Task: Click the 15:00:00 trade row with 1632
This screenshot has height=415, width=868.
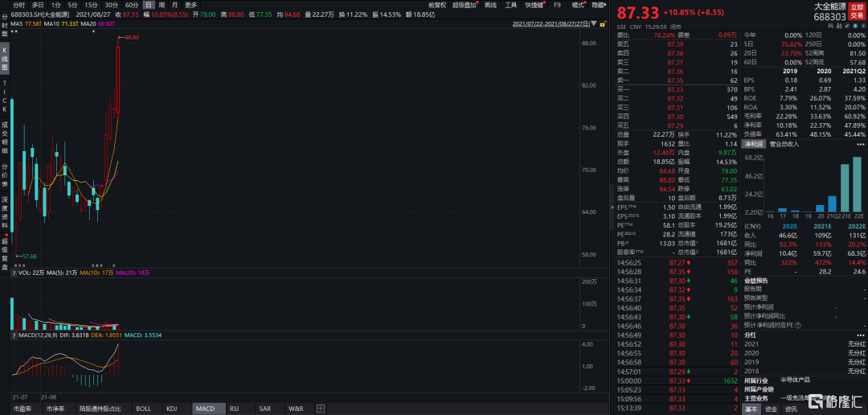Action: [678, 380]
